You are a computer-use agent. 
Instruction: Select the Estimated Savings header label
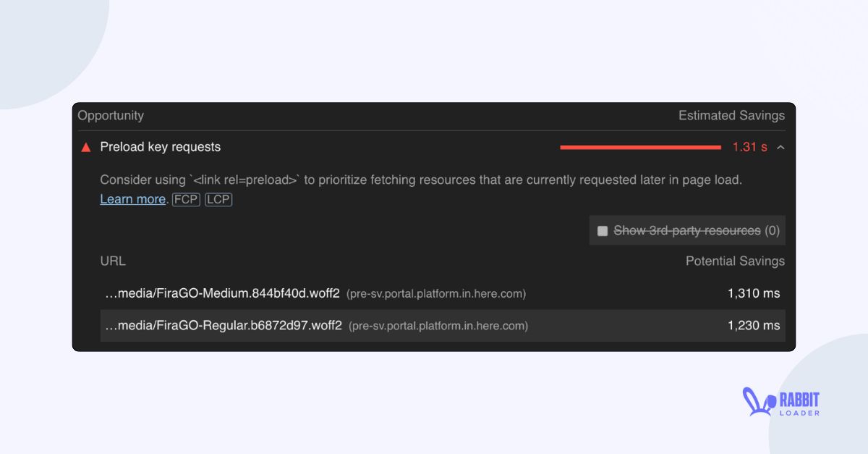[x=731, y=115]
